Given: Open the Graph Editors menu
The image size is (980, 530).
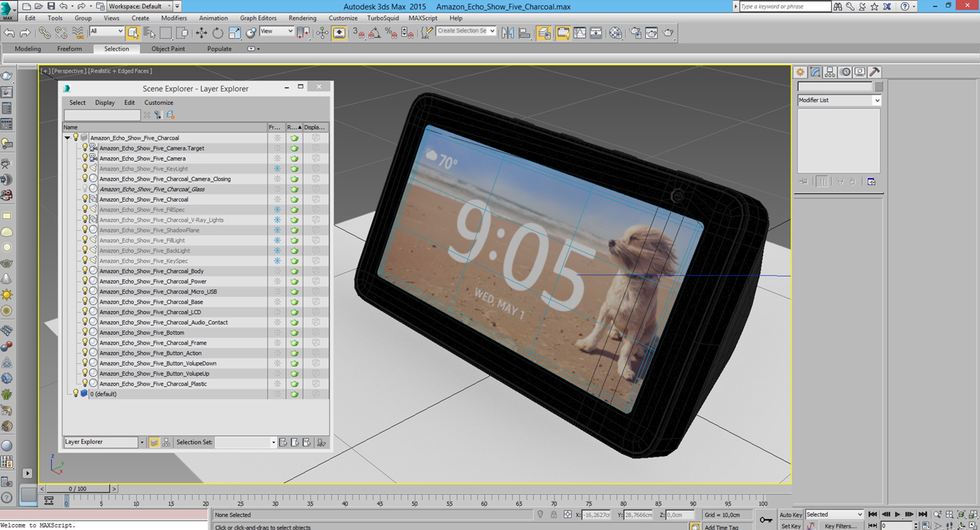Looking at the screenshot, I should 258,18.
